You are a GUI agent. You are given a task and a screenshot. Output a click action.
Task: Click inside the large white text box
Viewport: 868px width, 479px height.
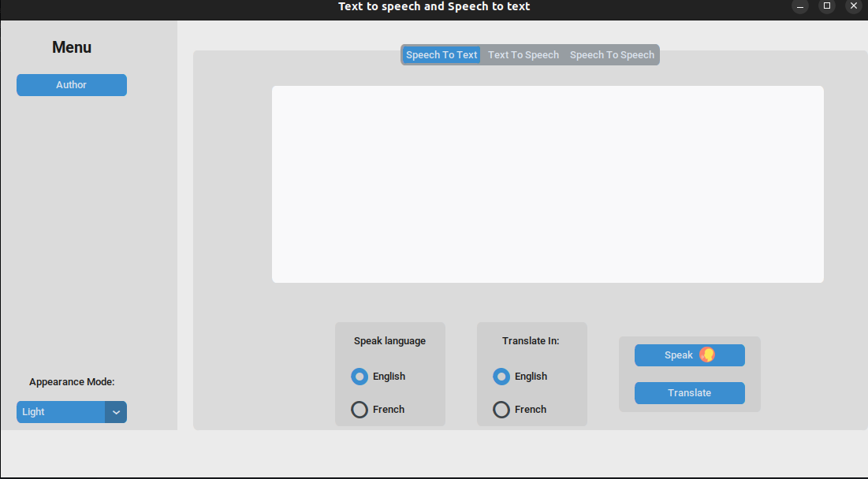pos(547,184)
